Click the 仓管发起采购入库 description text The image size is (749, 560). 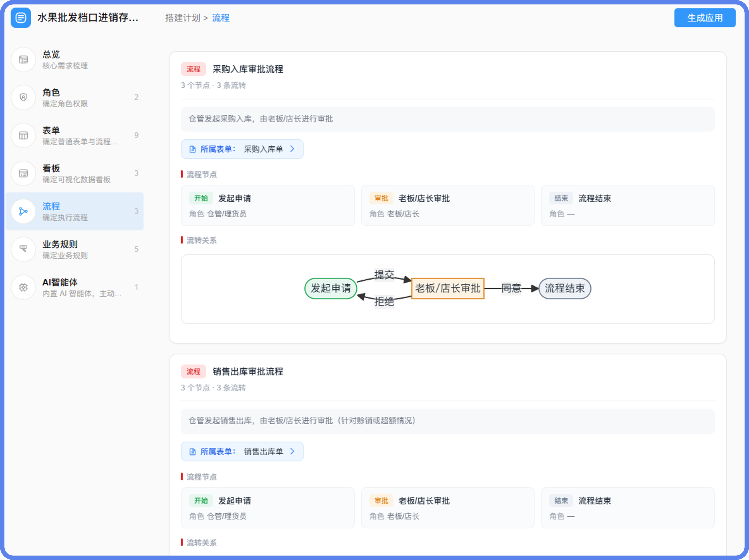click(x=260, y=119)
